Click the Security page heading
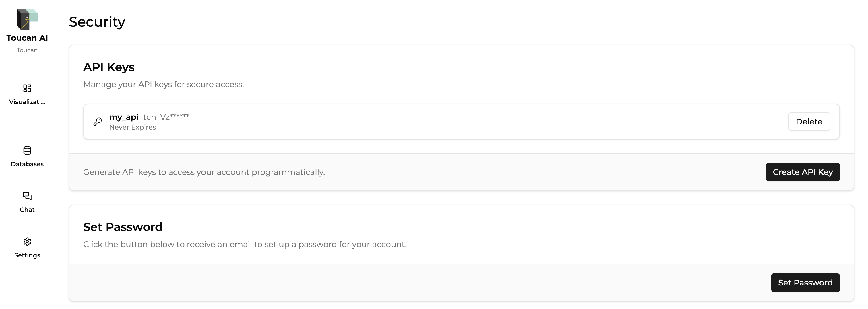This screenshot has height=309, width=868. (97, 22)
